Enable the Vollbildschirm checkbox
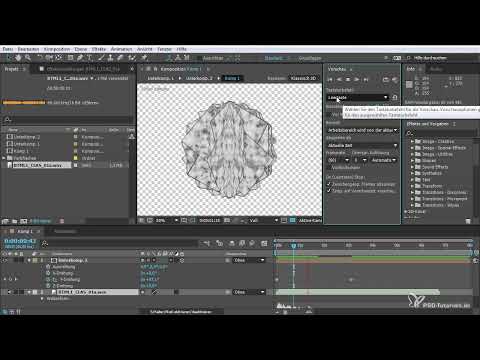Screen dimensions: 480x360 click(329, 167)
